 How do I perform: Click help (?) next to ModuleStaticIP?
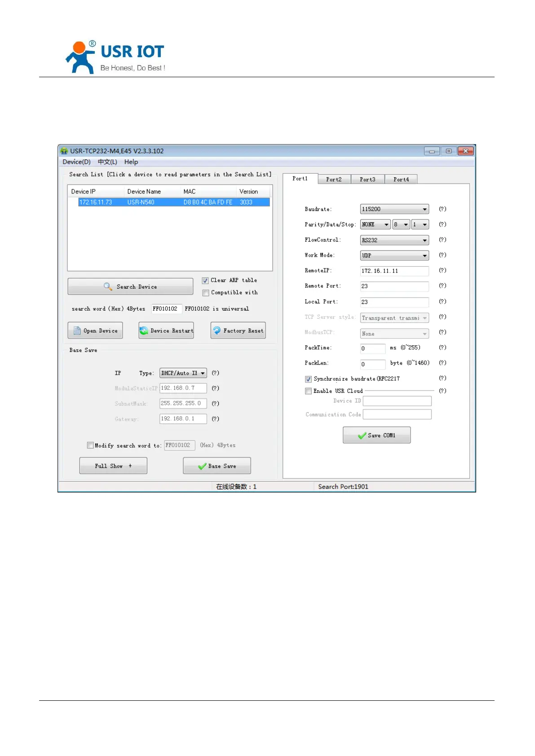point(216,388)
